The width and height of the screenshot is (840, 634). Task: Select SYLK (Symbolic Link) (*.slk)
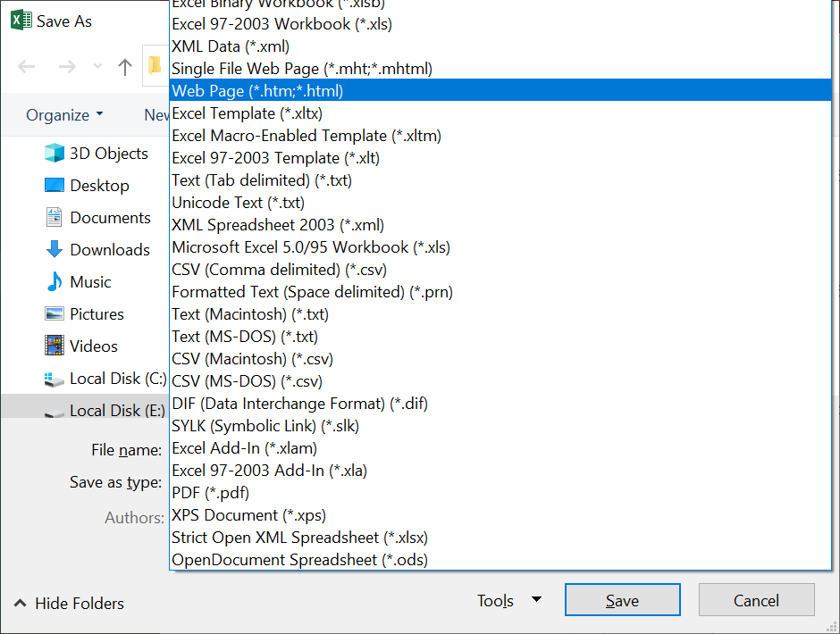[500, 426]
